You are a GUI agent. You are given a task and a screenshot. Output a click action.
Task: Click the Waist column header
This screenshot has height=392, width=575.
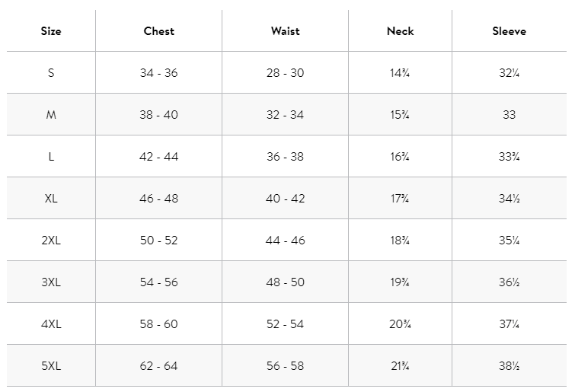(285, 31)
